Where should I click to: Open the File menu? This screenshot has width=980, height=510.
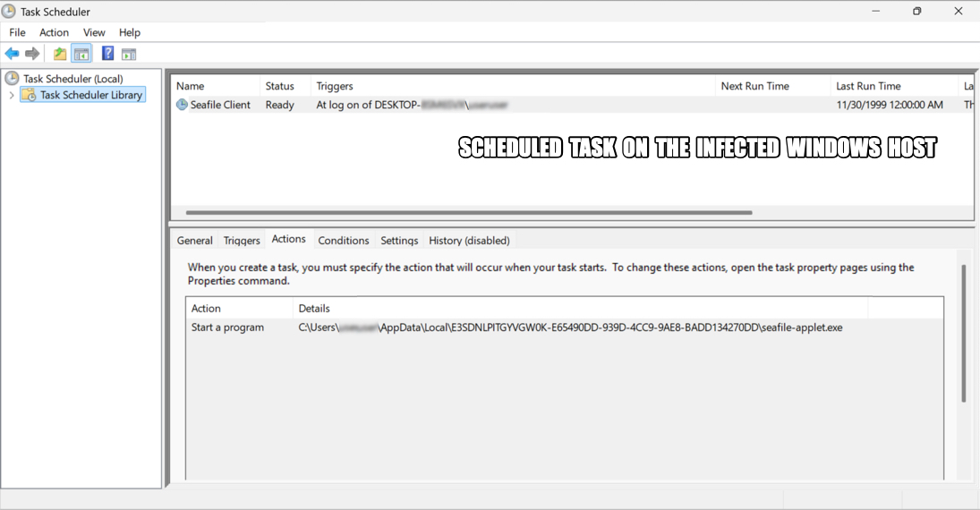tap(17, 32)
